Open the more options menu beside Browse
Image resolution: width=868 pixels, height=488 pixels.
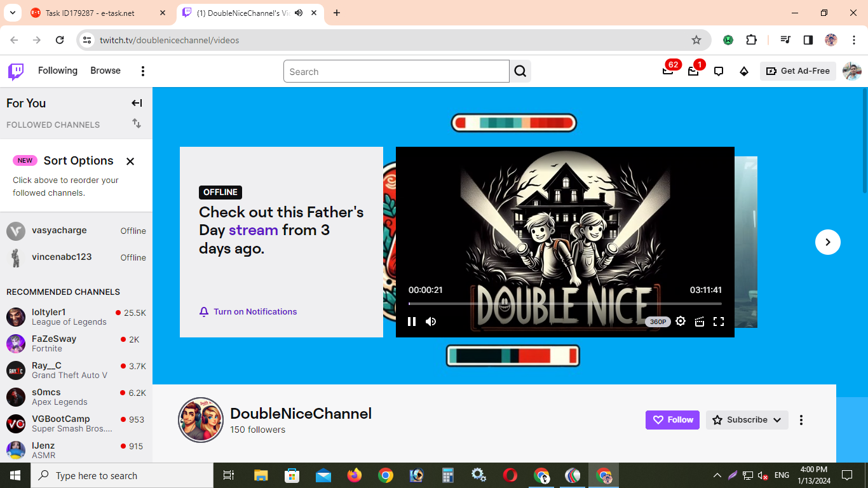point(143,71)
